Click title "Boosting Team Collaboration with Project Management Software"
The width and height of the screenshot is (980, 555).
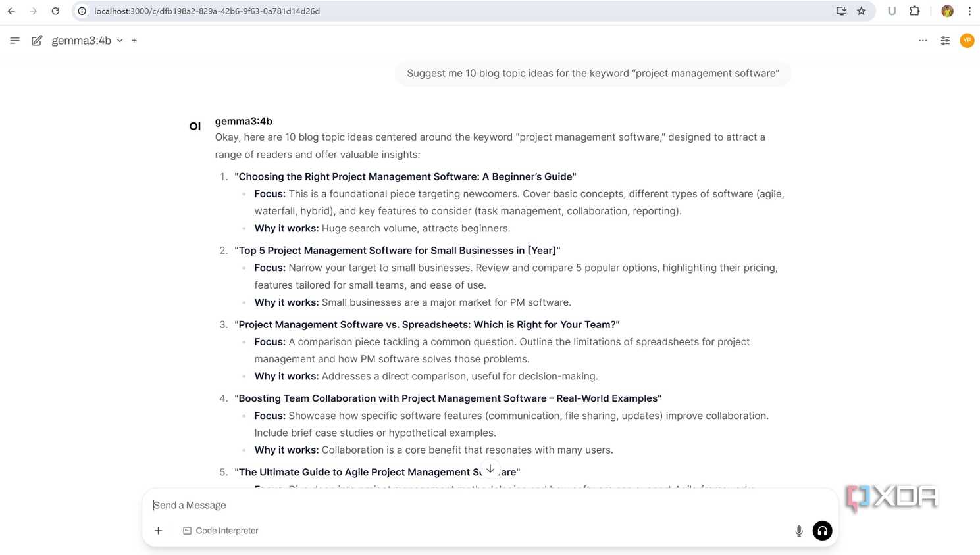[448, 398]
